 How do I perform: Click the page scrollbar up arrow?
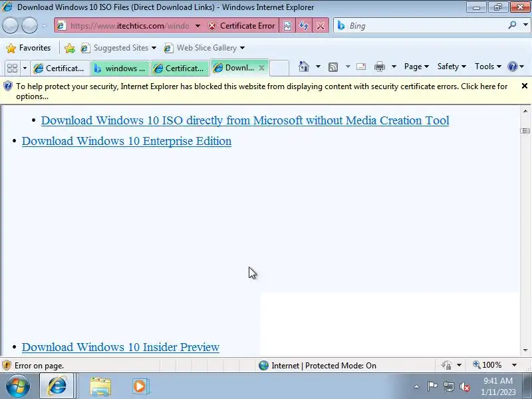(525, 111)
